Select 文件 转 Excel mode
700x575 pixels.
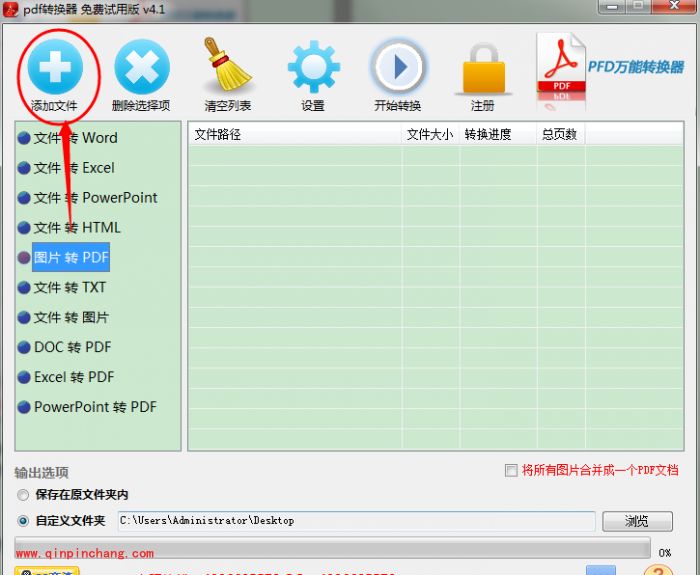coord(66,168)
